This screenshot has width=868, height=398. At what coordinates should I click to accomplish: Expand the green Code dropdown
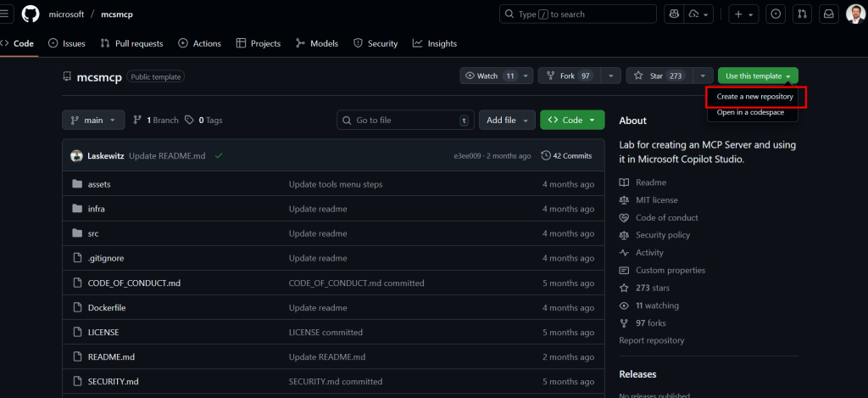tap(572, 121)
